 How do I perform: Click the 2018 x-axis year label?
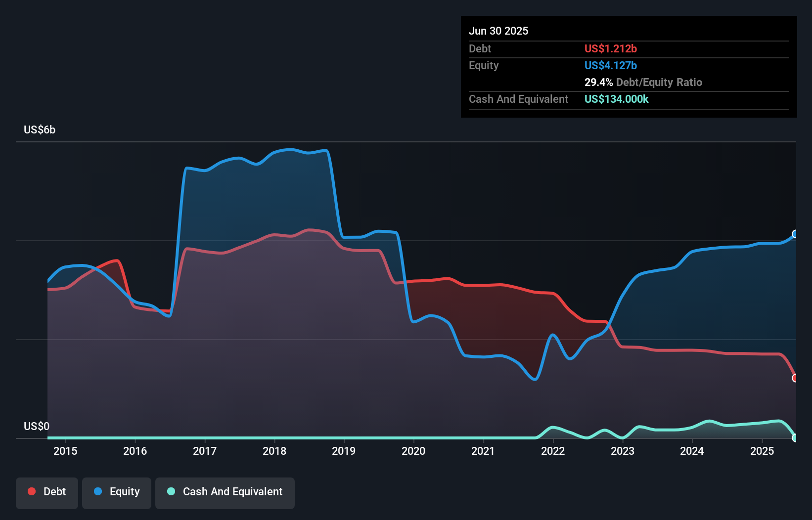click(x=274, y=451)
